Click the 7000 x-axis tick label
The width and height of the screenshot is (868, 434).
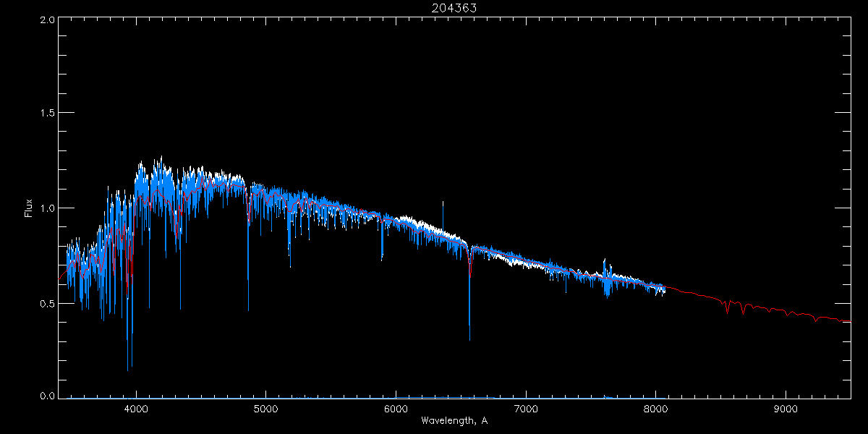click(525, 409)
